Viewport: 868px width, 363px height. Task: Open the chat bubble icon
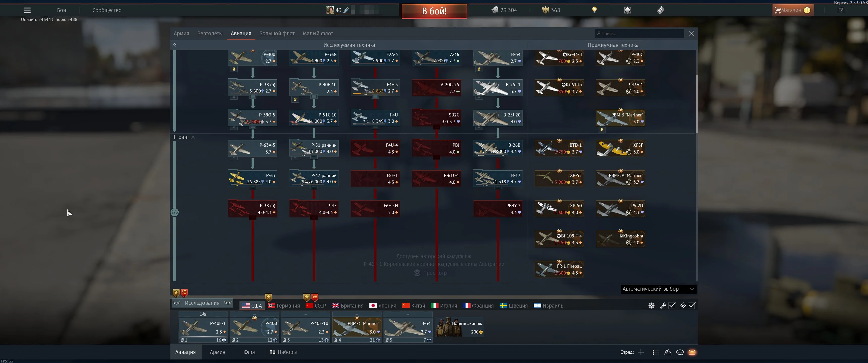[680, 352]
